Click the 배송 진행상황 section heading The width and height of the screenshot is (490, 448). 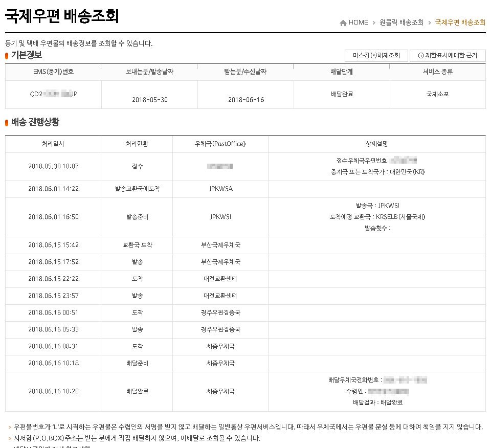(x=35, y=122)
